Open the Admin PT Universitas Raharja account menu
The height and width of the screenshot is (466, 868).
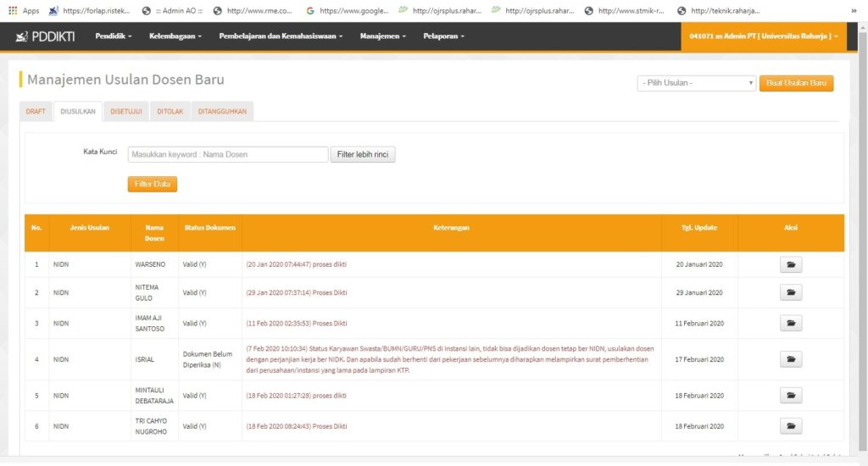[x=764, y=36]
